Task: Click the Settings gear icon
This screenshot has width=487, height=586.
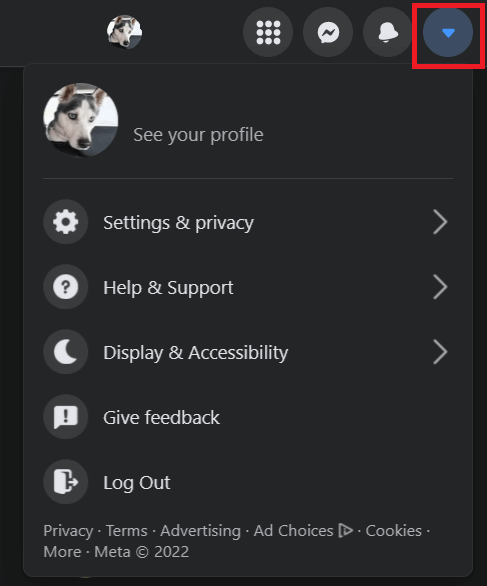Action: coord(66,222)
